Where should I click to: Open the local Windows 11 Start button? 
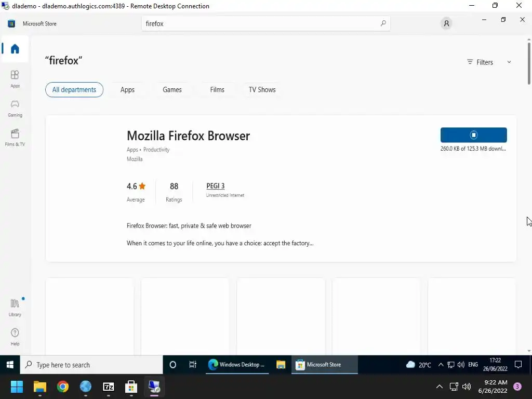(17, 387)
